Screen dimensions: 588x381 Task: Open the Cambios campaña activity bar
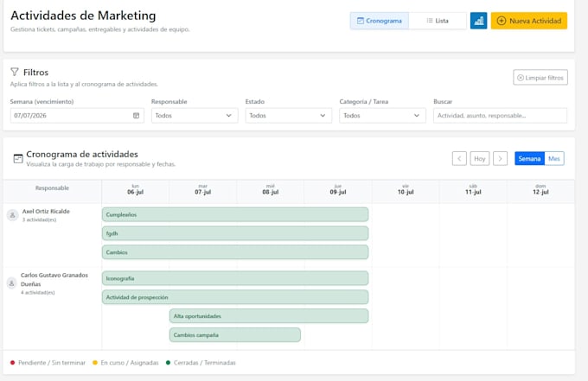(235, 335)
